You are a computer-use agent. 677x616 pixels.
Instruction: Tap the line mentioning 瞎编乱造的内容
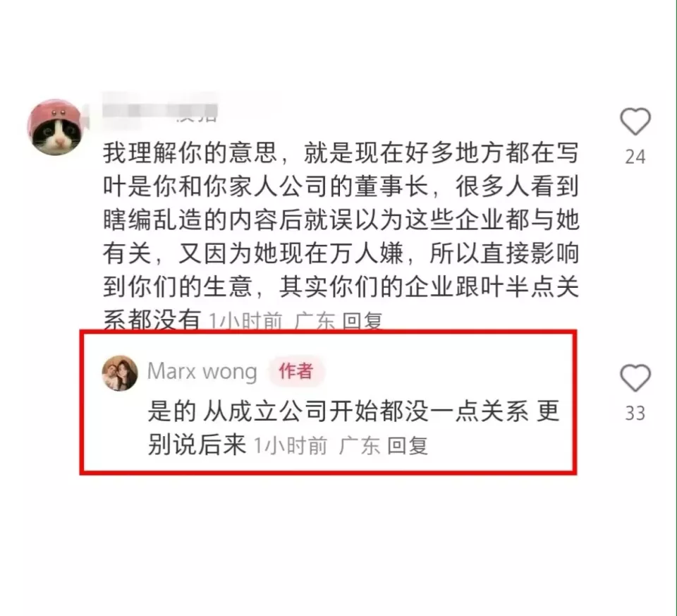[x=341, y=220]
